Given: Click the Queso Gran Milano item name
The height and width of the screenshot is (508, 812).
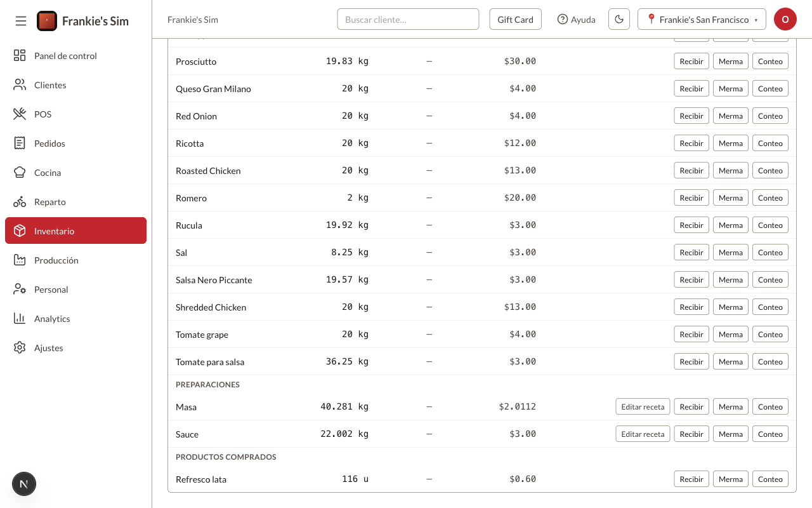Looking at the screenshot, I should tap(213, 88).
